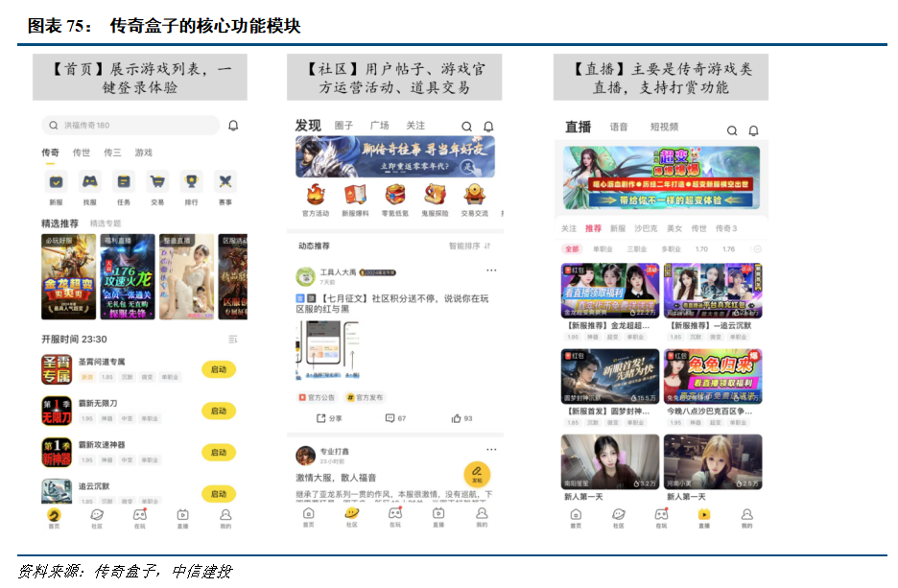
Task: Tap the 官方发布 tag on the post
Action: (x=366, y=397)
